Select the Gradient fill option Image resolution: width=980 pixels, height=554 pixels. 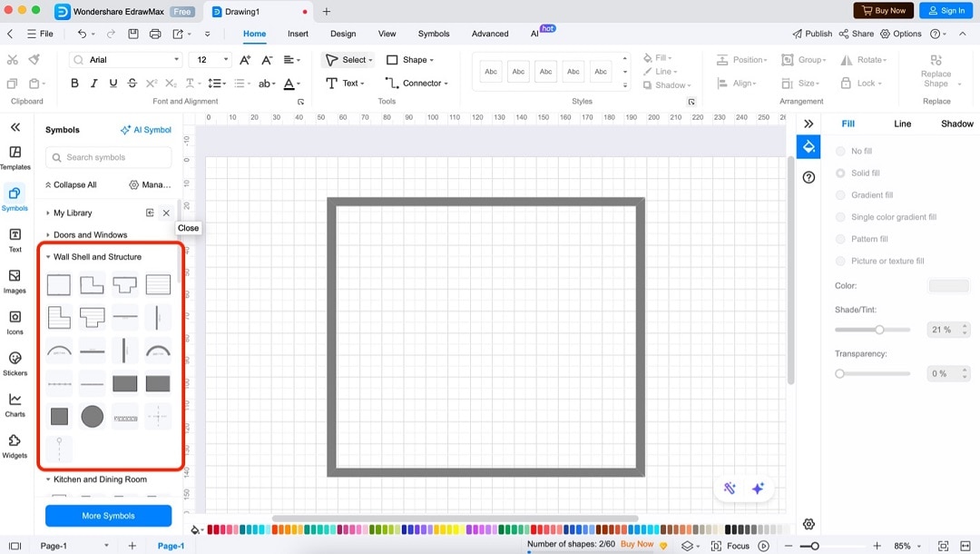coord(840,195)
